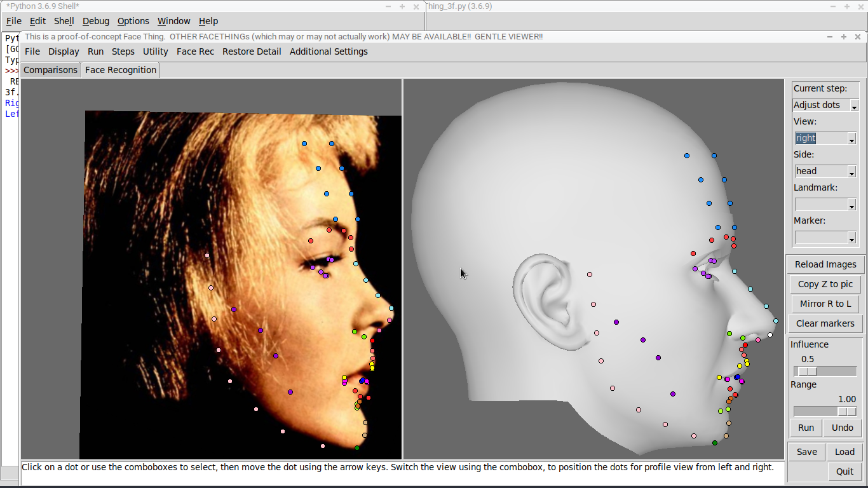Click the Save button
The height and width of the screenshot is (488, 868).
click(807, 452)
